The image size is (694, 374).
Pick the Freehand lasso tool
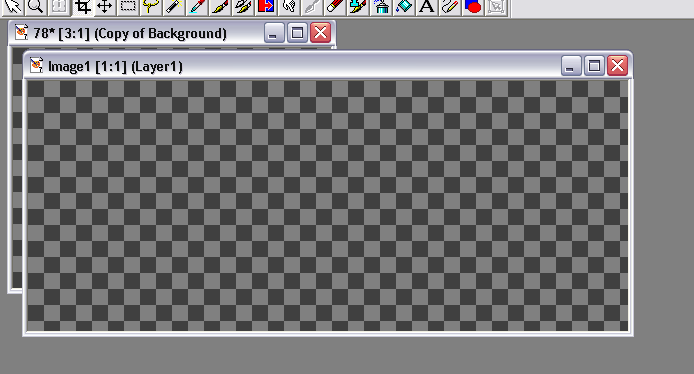click(151, 7)
